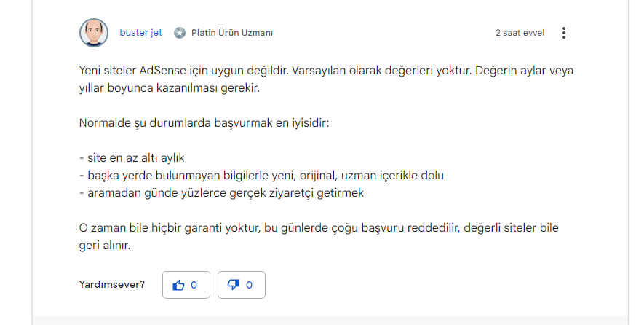Click the Platin Ürün Uzmanı label

click(x=232, y=33)
